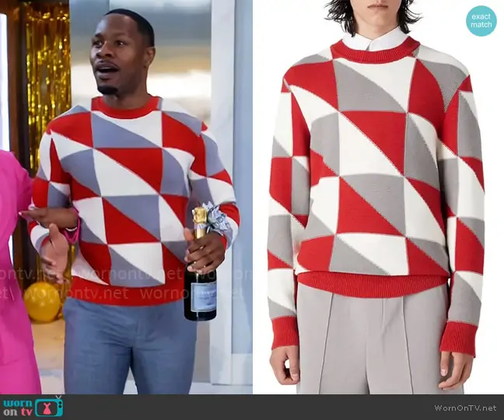
Task: Click the silver bow on the bottle
Action: point(217,219)
